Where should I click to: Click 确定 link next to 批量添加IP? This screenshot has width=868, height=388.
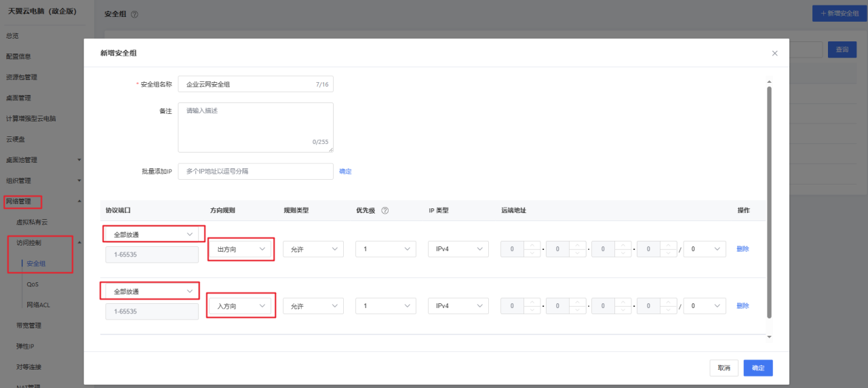[x=345, y=171]
